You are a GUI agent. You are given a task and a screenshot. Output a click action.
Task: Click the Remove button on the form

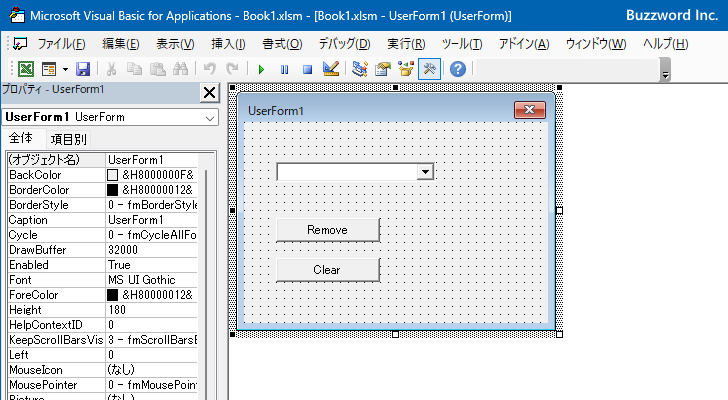tap(328, 230)
